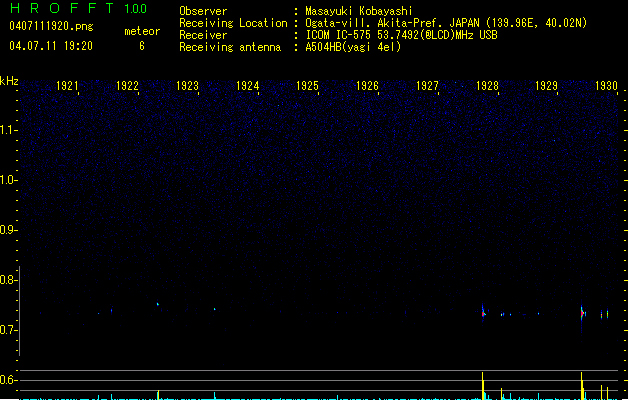Click the tall yellow intensity spike at 1928

point(483,386)
